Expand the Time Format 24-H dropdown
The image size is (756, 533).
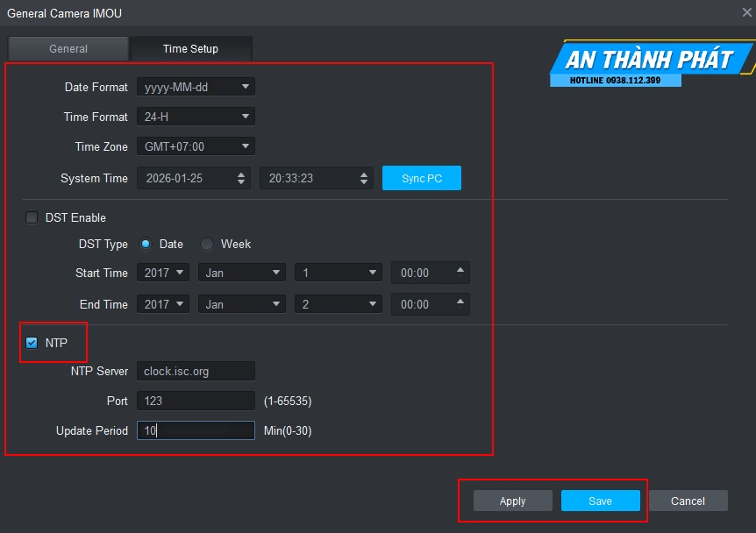coord(196,117)
